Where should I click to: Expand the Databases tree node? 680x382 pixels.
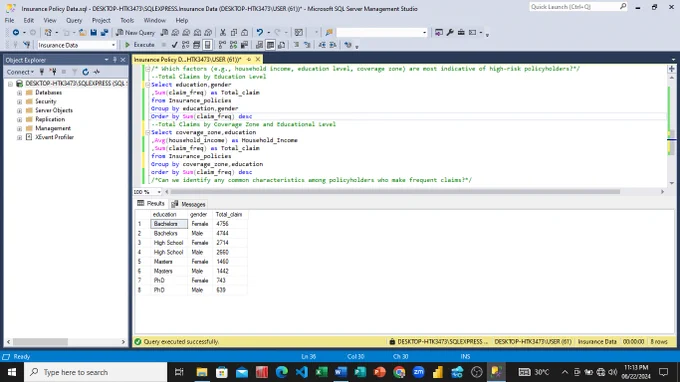pyautogui.click(x=20, y=92)
